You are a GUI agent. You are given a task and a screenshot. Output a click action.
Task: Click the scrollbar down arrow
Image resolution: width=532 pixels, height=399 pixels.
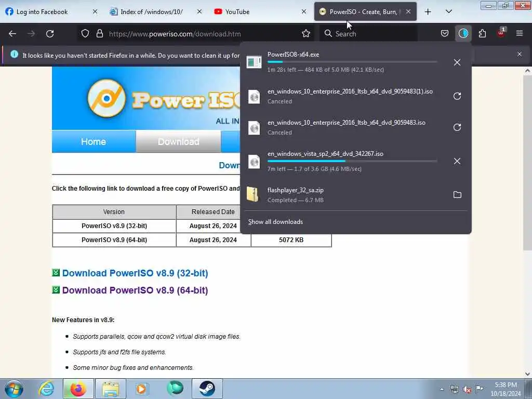click(x=527, y=374)
